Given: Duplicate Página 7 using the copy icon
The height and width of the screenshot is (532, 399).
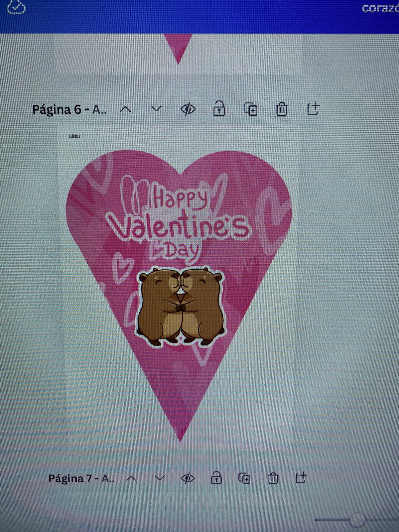Looking at the screenshot, I should (245, 478).
